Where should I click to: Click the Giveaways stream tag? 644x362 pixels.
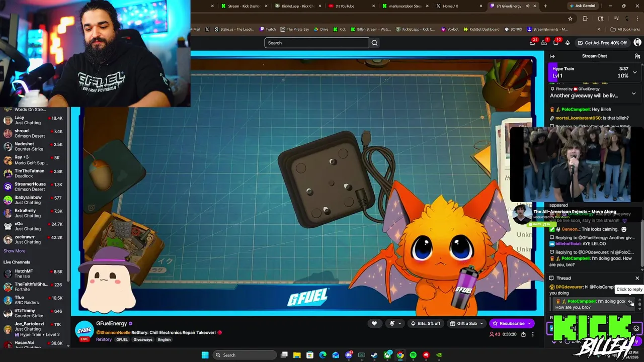[x=142, y=340]
